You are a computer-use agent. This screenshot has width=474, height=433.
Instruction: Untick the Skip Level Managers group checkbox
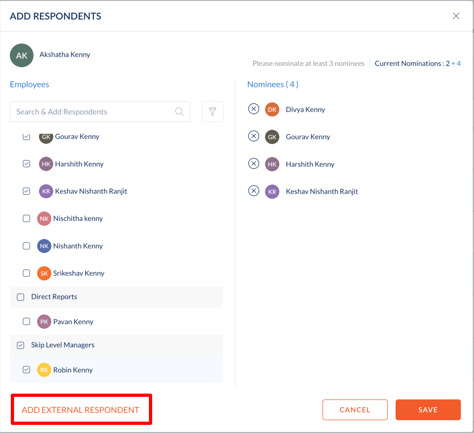click(20, 345)
